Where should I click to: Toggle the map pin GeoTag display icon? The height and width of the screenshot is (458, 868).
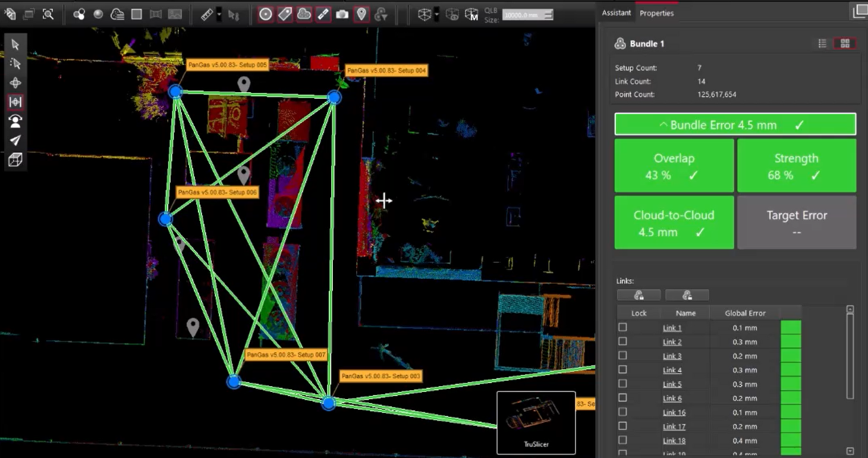[x=361, y=14]
